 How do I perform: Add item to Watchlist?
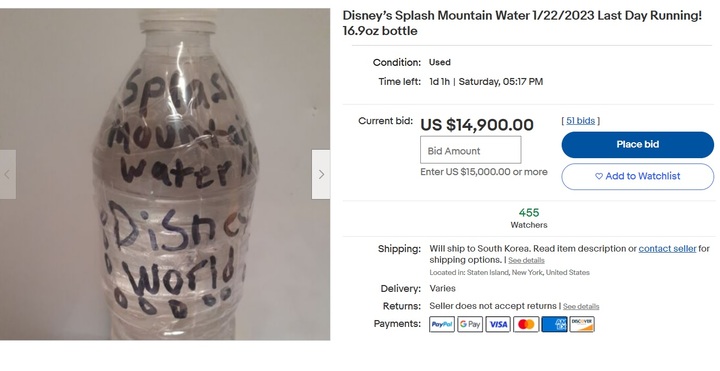(x=637, y=176)
